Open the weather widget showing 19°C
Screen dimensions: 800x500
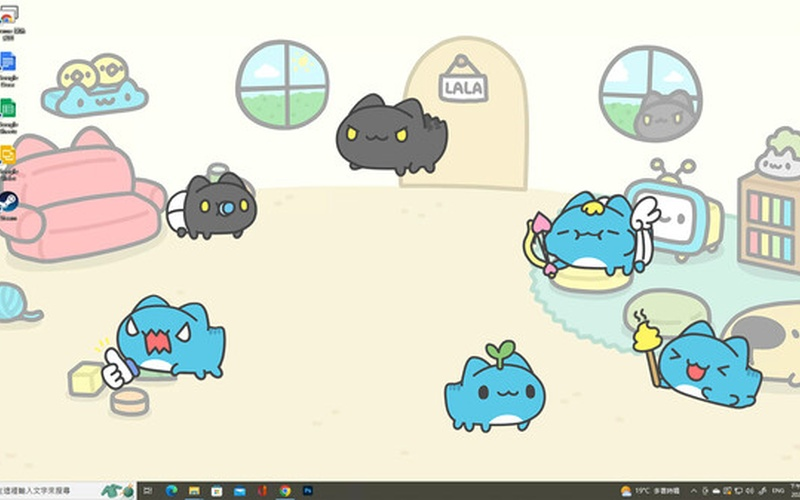(x=650, y=491)
